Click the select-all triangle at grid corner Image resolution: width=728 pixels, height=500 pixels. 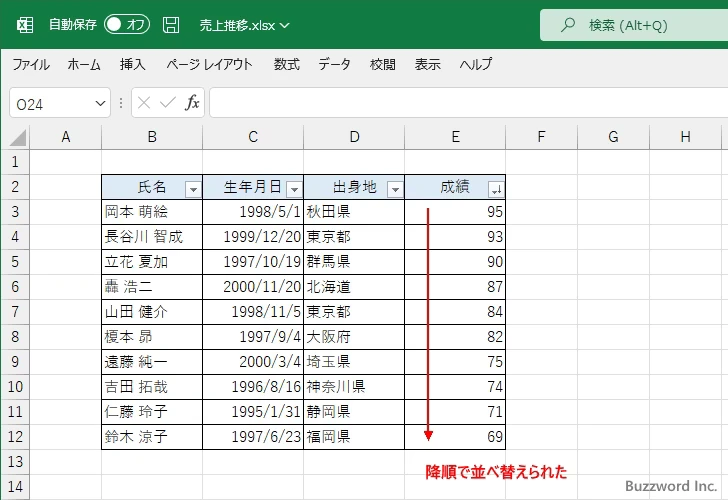click(x=19, y=137)
